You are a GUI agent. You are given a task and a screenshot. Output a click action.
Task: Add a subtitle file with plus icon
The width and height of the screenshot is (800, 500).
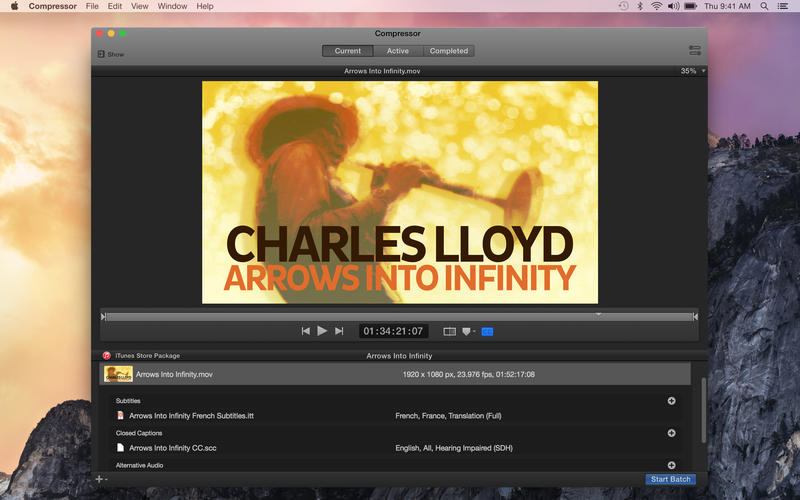pyautogui.click(x=671, y=401)
